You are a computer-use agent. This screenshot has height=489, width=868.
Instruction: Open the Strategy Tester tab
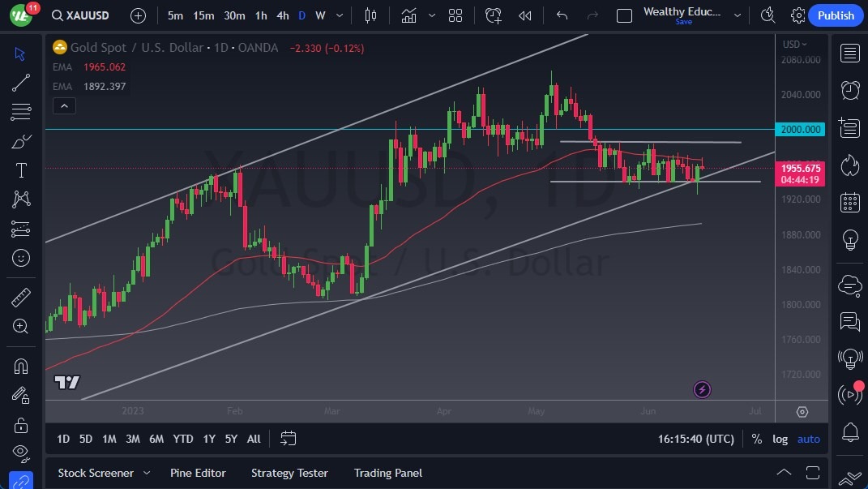[289, 473]
